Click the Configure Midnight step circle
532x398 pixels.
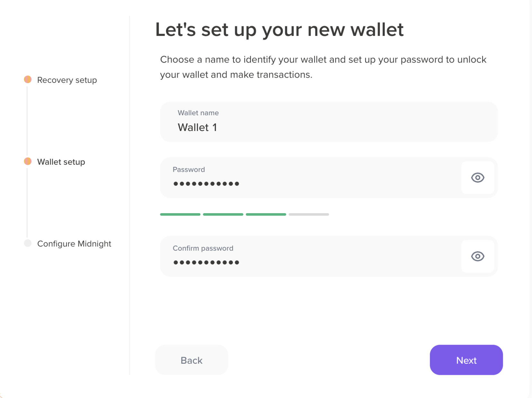click(27, 243)
